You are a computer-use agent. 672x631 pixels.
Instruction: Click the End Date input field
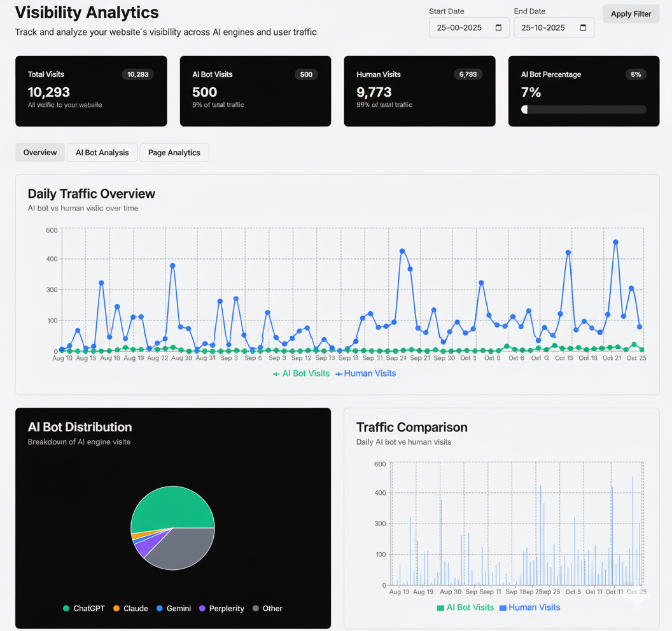pos(546,28)
